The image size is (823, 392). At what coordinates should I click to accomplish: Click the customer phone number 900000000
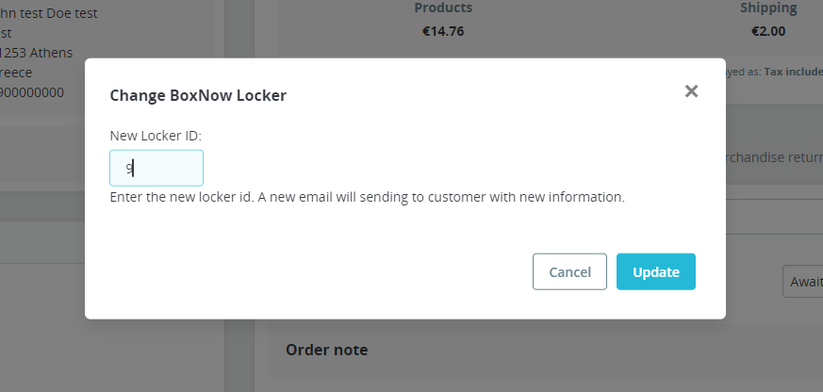tap(32, 92)
